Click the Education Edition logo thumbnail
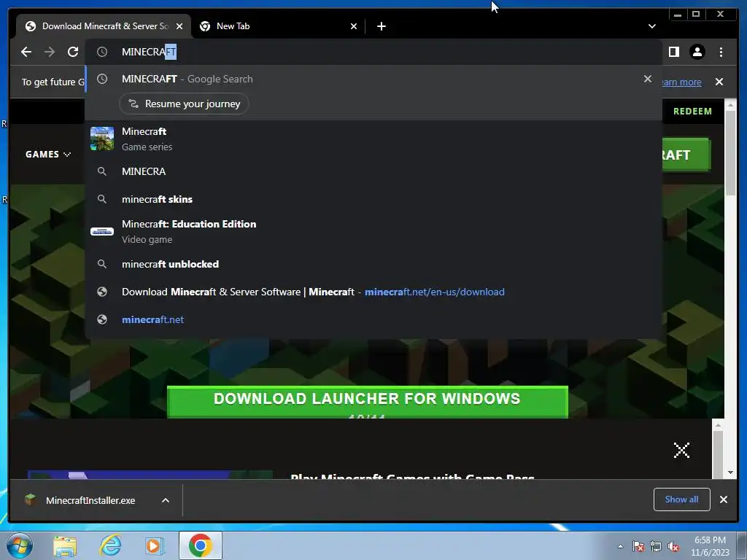 click(x=102, y=231)
